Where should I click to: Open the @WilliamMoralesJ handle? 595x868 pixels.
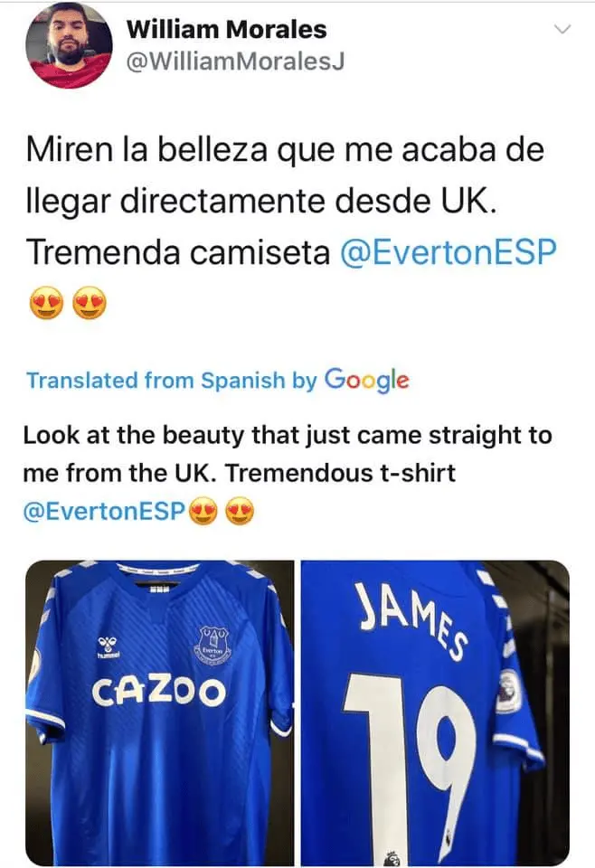[x=236, y=62]
